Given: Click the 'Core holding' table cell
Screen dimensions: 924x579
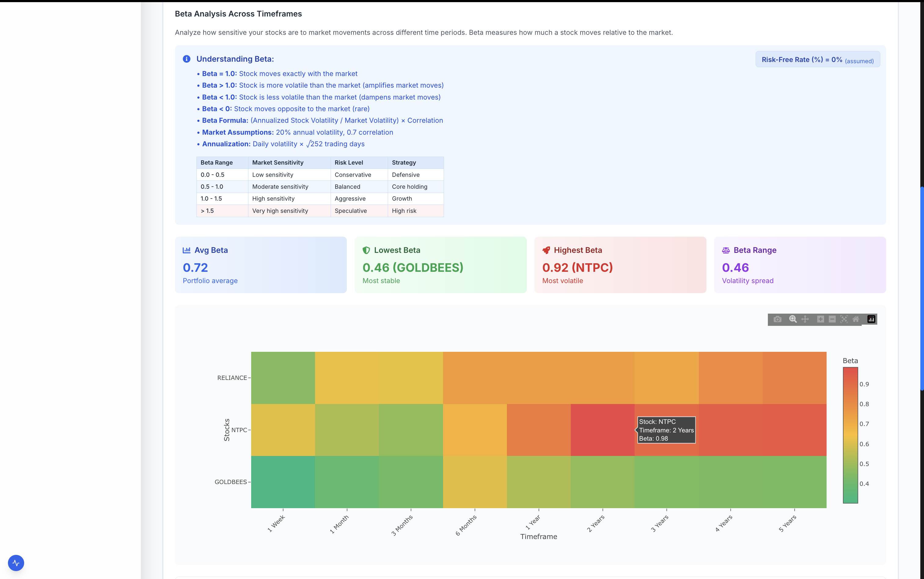Looking at the screenshot, I should pyautogui.click(x=416, y=187).
